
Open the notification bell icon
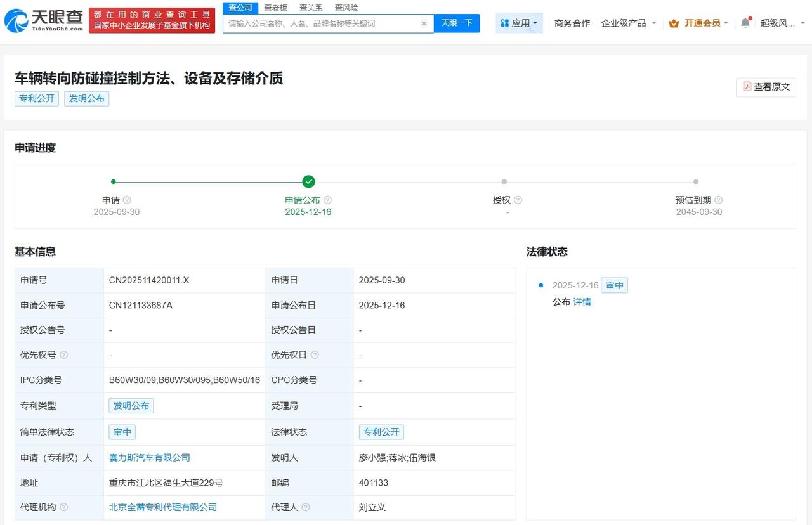[x=746, y=22]
